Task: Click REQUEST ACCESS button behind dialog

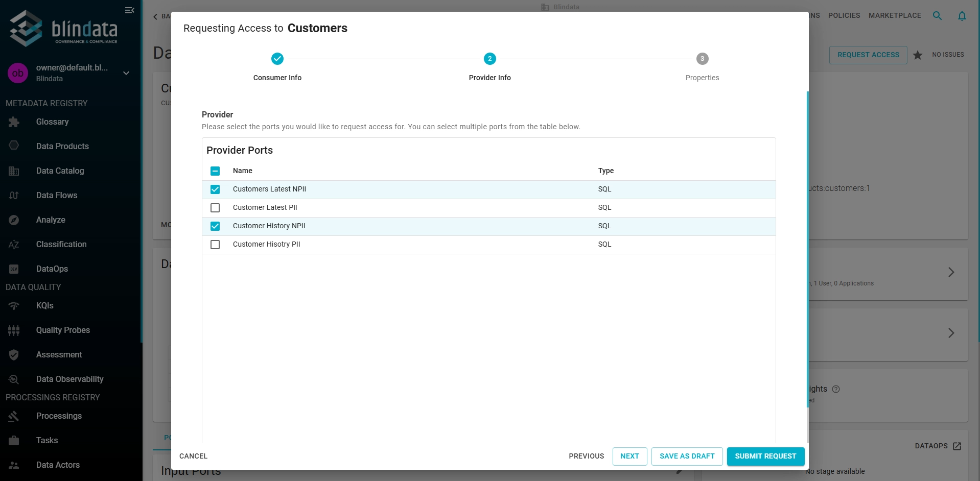Action: pos(868,55)
